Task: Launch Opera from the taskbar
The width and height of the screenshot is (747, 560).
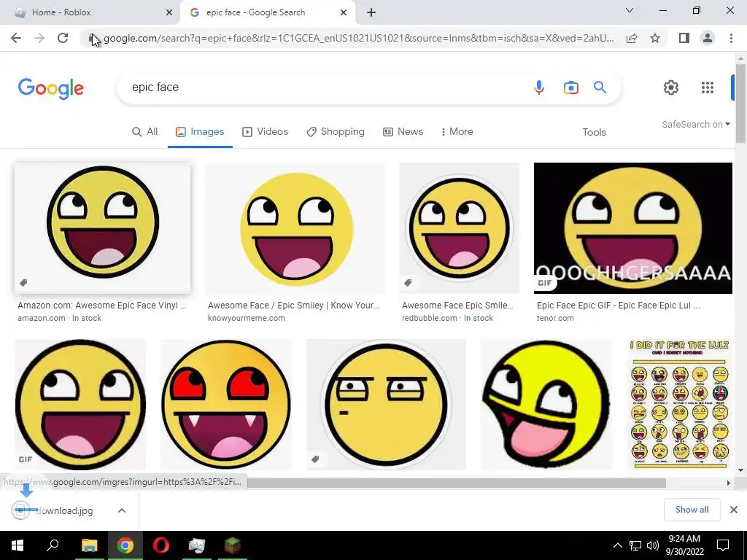Action: coord(161,545)
